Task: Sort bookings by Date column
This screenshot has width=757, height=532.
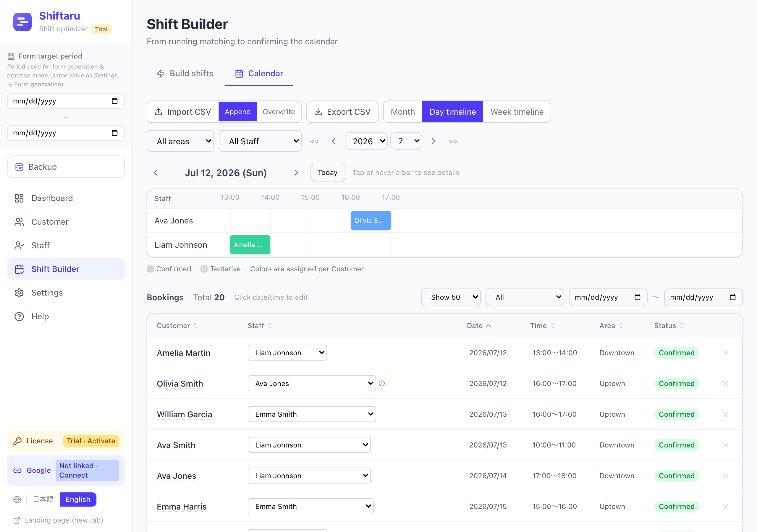Action: (479, 326)
